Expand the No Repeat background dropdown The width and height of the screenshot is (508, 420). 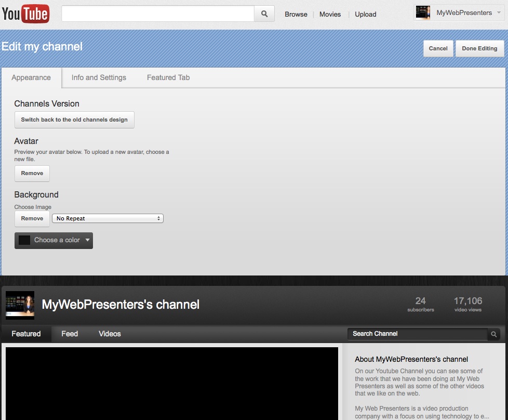108,219
